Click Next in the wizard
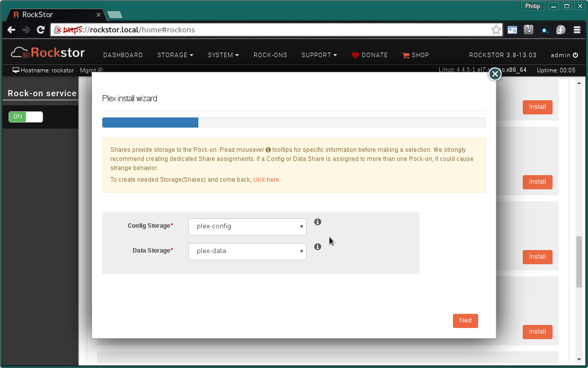Image resolution: width=588 pixels, height=368 pixels. (466, 321)
